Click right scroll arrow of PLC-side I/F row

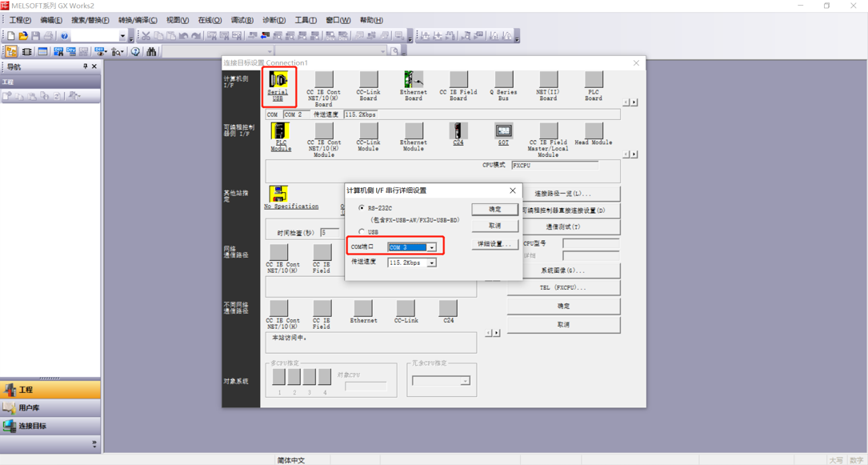(x=634, y=154)
